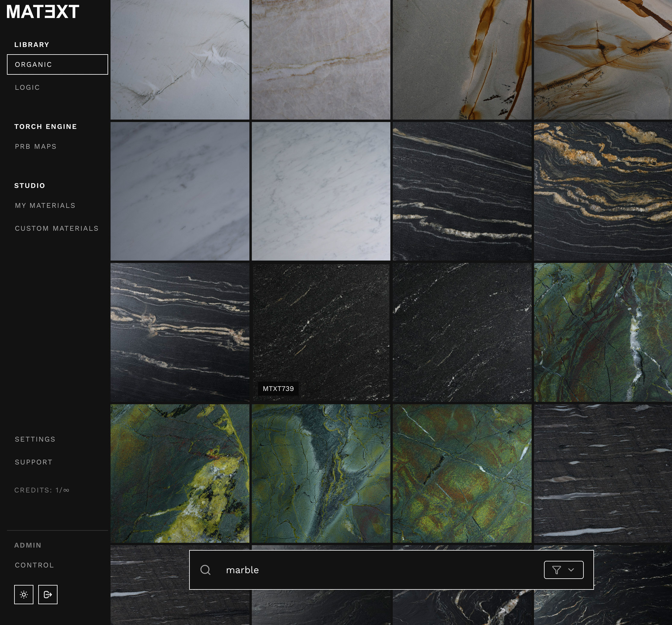Go to PRB Maps

pos(36,146)
